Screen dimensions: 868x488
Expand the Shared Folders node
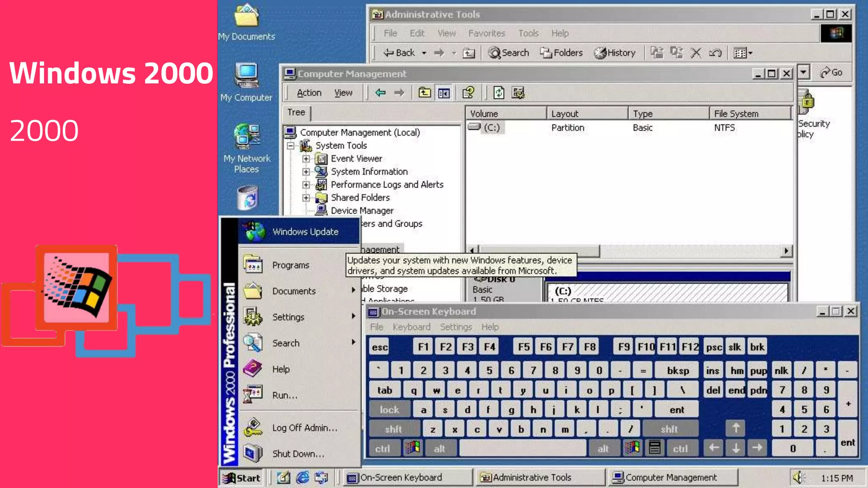(x=306, y=198)
